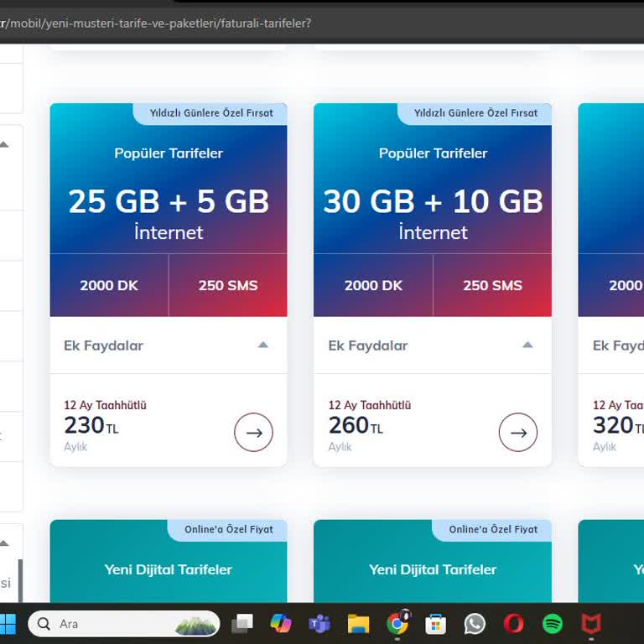Screen dimensions: 644x644
Task: Click 12 Ay Taahhütlü above 260 TL
Action: (x=370, y=405)
